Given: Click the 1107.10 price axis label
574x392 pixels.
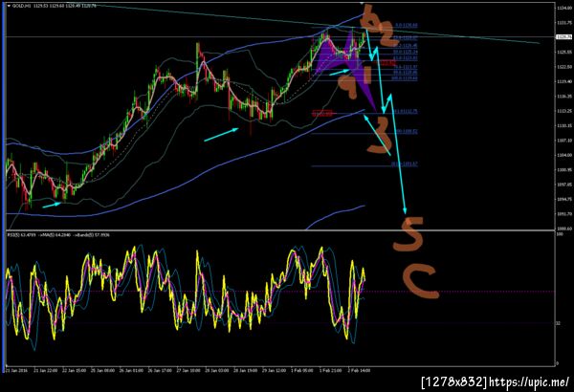Looking at the screenshot, I should point(564,141).
